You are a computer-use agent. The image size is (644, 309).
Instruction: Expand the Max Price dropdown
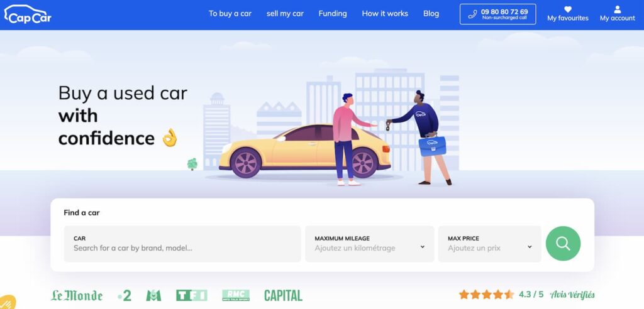(489, 244)
